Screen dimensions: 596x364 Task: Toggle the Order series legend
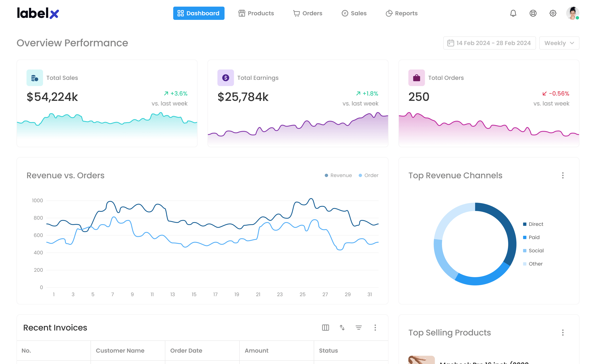pyautogui.click(x=368, y=175)
